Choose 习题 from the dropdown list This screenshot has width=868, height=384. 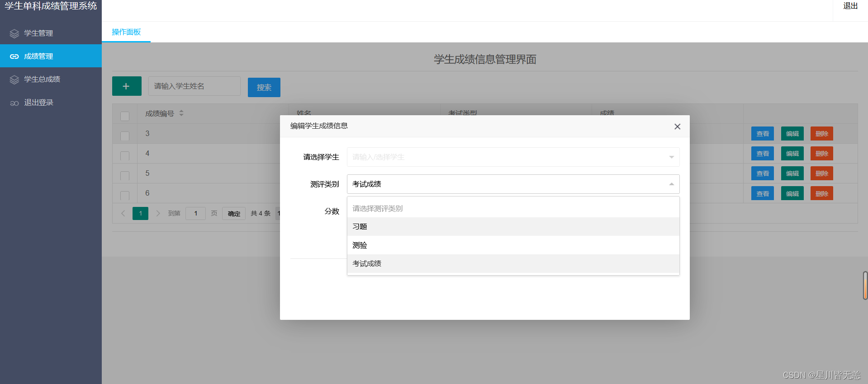tap(513, 227)
